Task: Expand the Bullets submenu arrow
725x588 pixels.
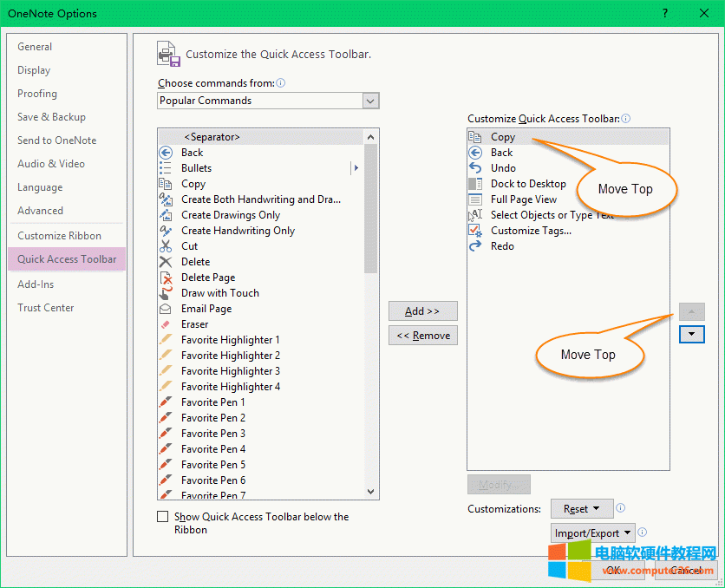Action: (x=356, y=168)
